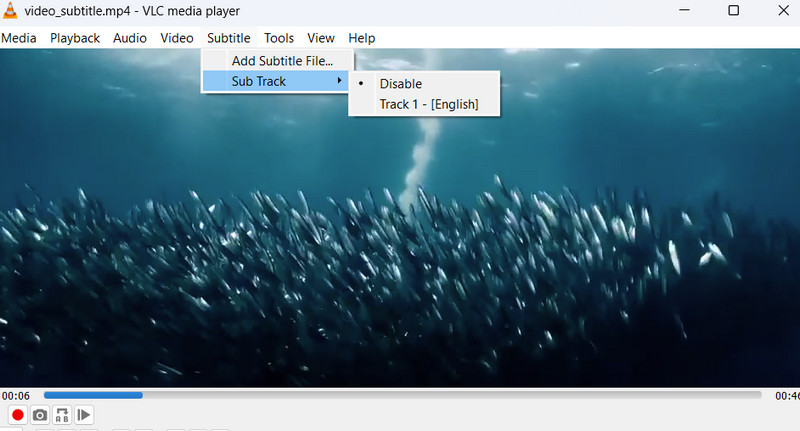Toggle the A-B loop button
This screenshot has width=800, height=431.
tap(62, 415)
